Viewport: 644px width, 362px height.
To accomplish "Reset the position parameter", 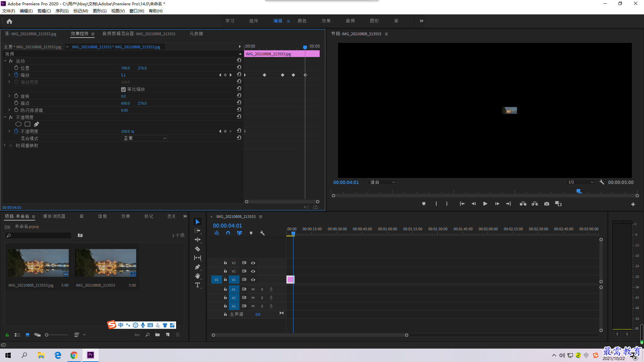I will tap(239, 68).
